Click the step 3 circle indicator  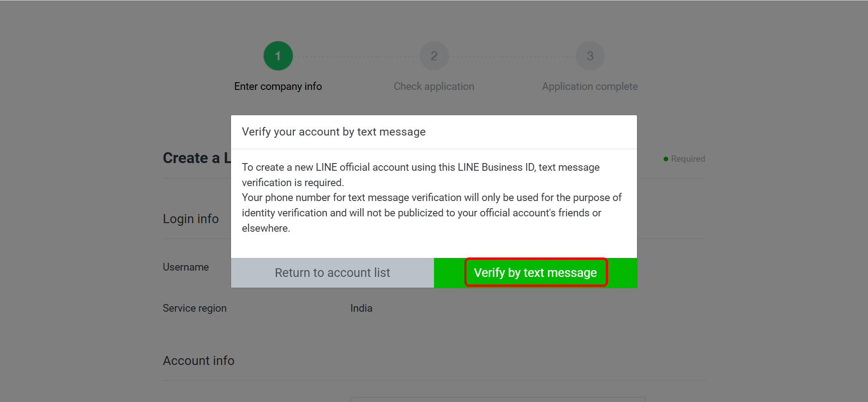click(x=590, y=56)
